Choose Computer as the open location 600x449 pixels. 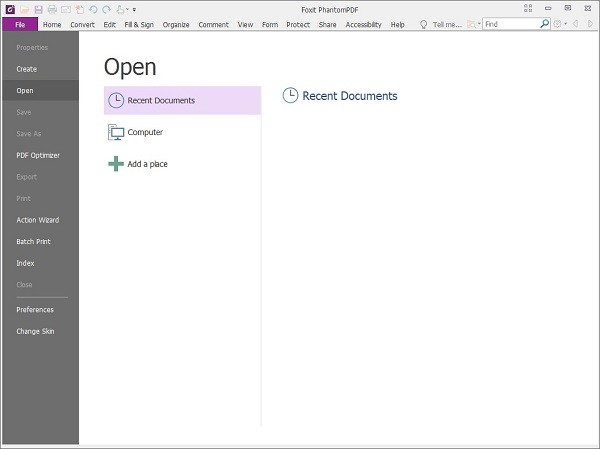point(183,132)
